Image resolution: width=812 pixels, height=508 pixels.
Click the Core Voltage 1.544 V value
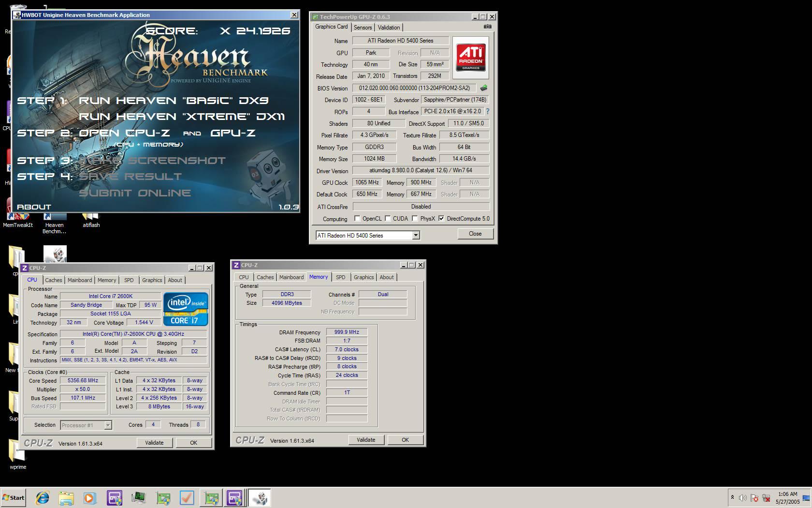click(x=144, y=322)
